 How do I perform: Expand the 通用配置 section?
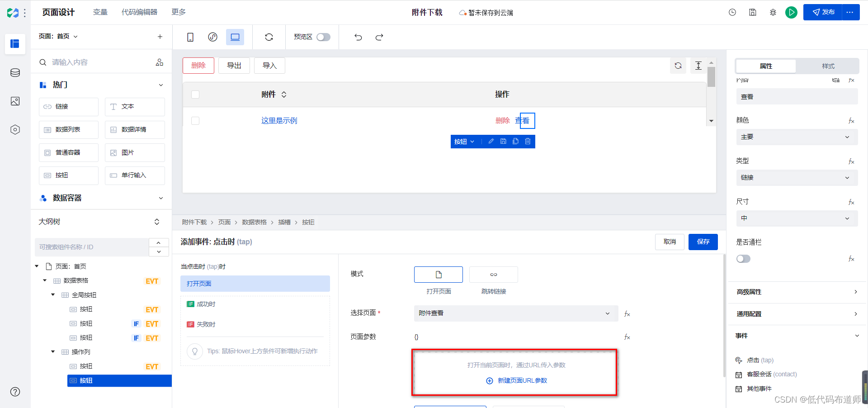797,314
